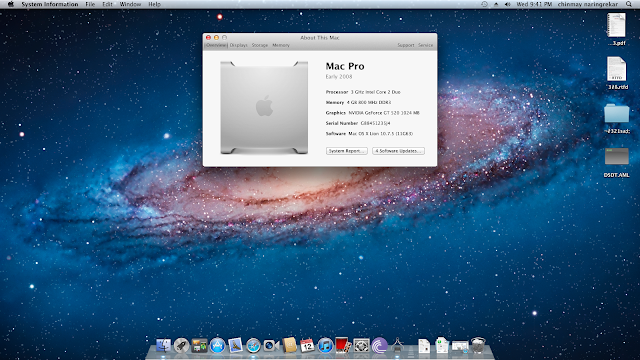Switch to the Memory tab
This screenshot has height=360, width=640.
[x=281, y=45]
